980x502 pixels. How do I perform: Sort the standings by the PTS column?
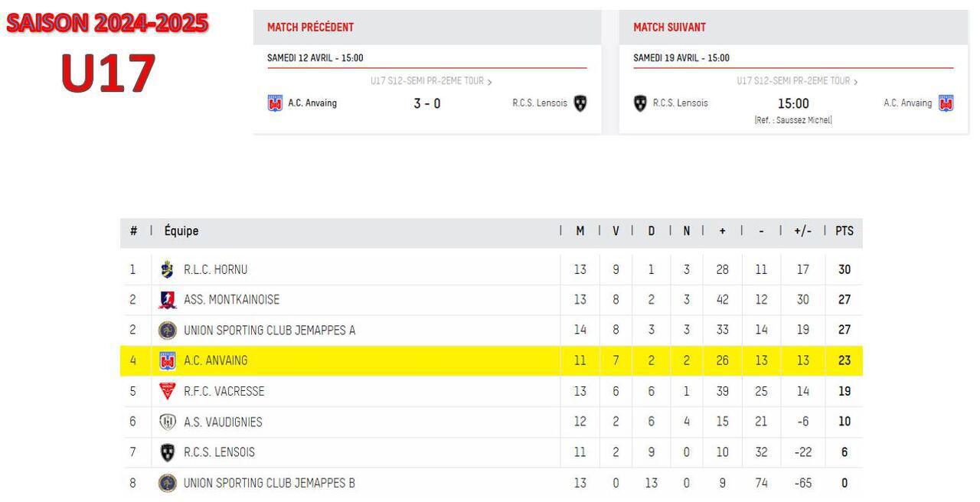point(844,231)
